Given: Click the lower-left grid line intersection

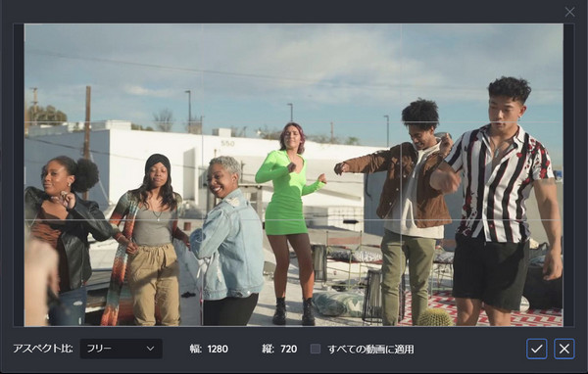Looking at the screenshot, I should click(x=202, y=219).
